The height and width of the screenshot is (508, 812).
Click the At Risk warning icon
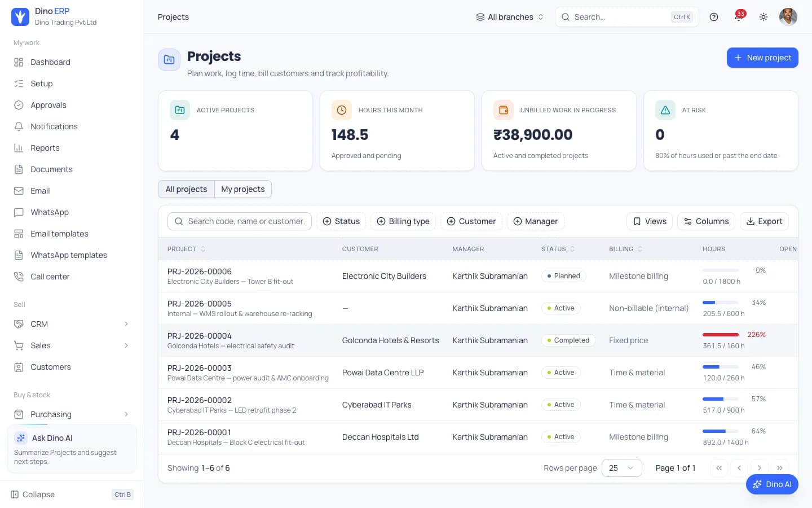(x=665, y=110)
